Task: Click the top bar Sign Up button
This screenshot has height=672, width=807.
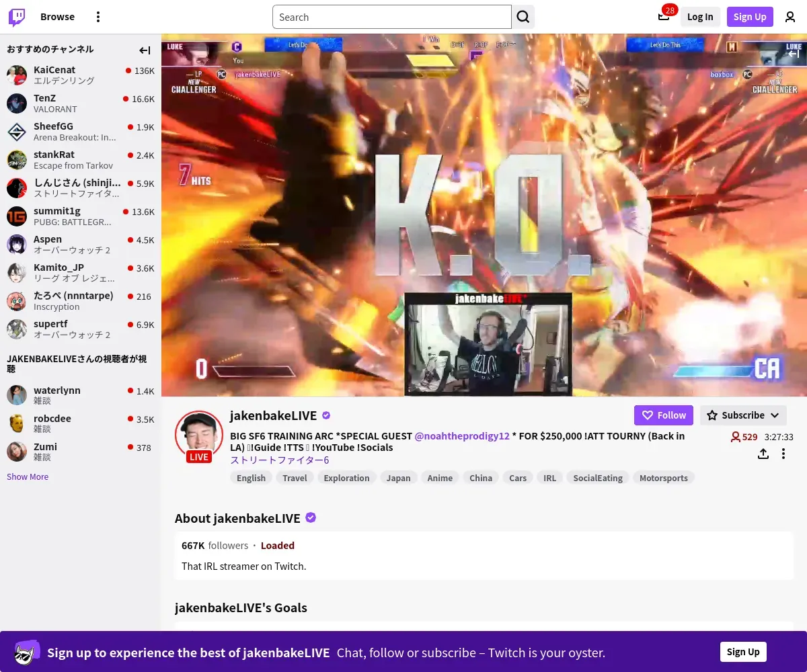Action: click(750, 17)
